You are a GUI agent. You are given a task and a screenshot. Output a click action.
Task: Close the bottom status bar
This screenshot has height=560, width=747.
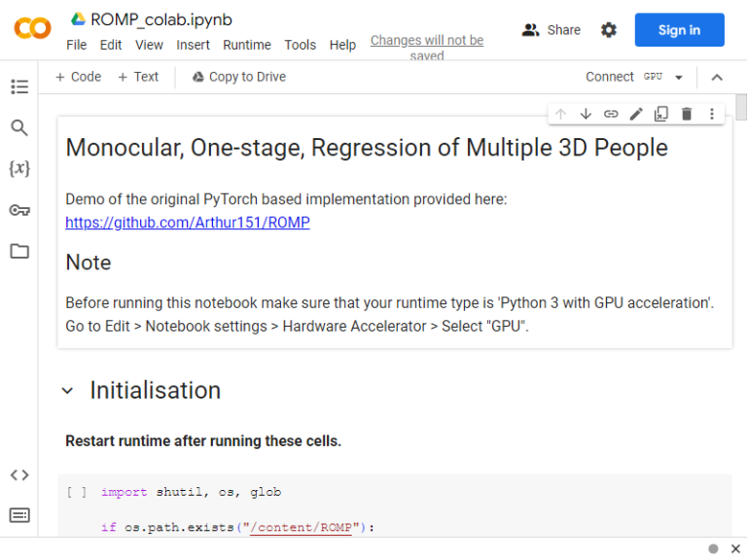[735, 548]
